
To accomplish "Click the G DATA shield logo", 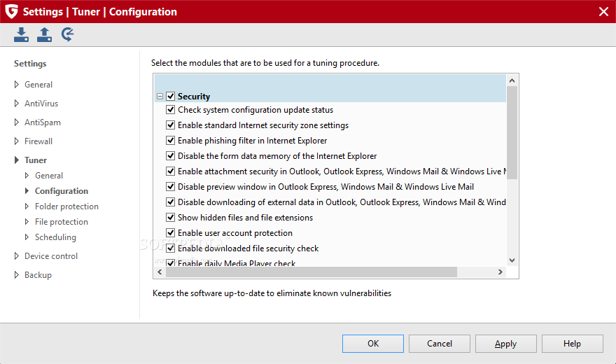I will pyautogui.click(x=11, y=11).
